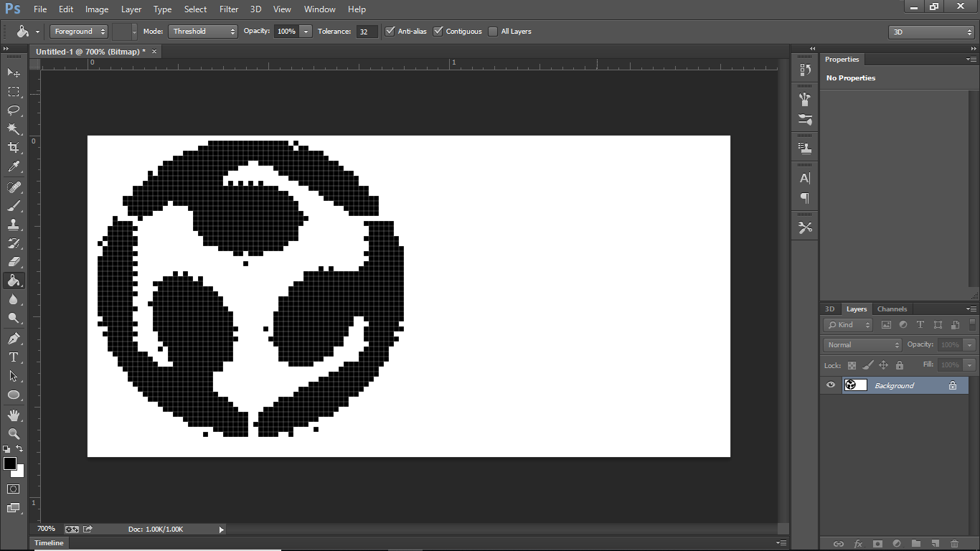Image resolution: width=980 pixels, height=551 pixels.
Task: Select the Ellipse shape tool
Action: tap(14, 395)
